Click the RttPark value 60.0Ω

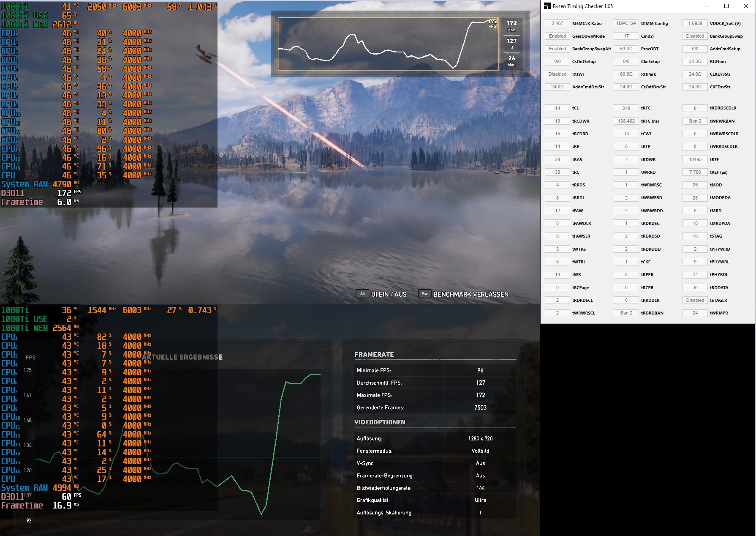(626, 74)
